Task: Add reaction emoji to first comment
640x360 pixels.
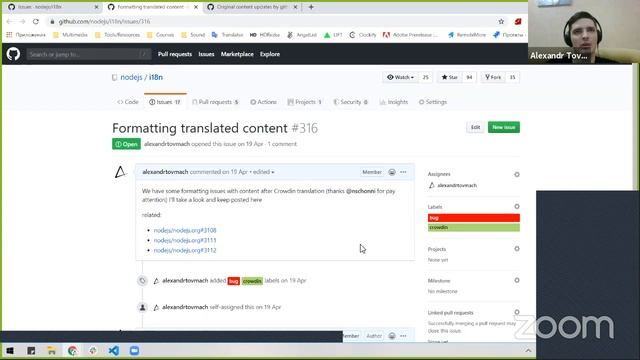Action: [392, 172]
